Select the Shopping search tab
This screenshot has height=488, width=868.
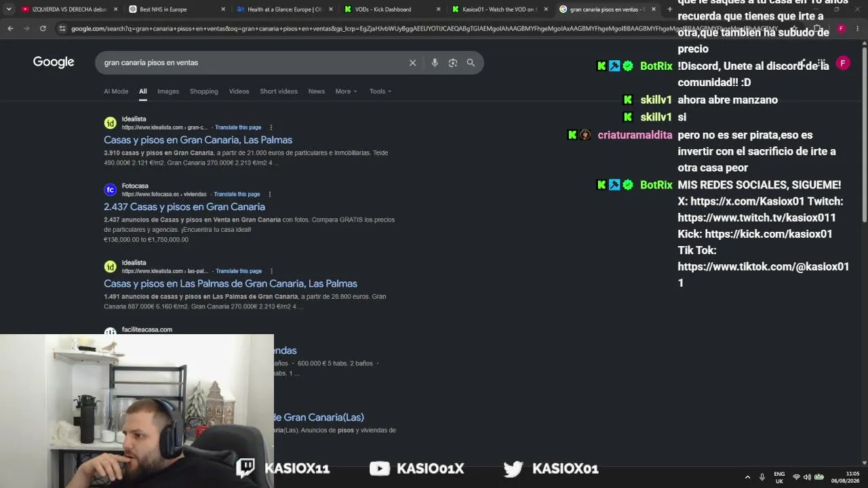[x=204, y=91]
